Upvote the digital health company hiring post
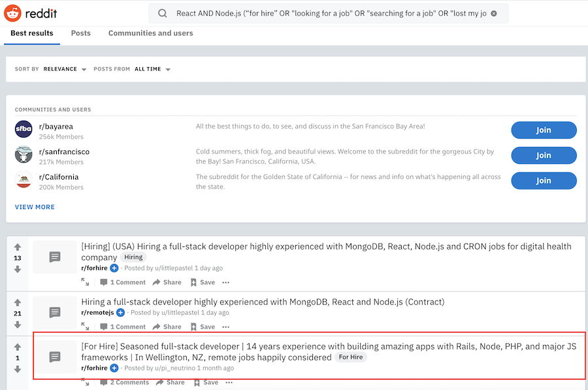Image resolution: width=588 pixels, height=390 pixels. pyautogui.click(x=18, y=247)
